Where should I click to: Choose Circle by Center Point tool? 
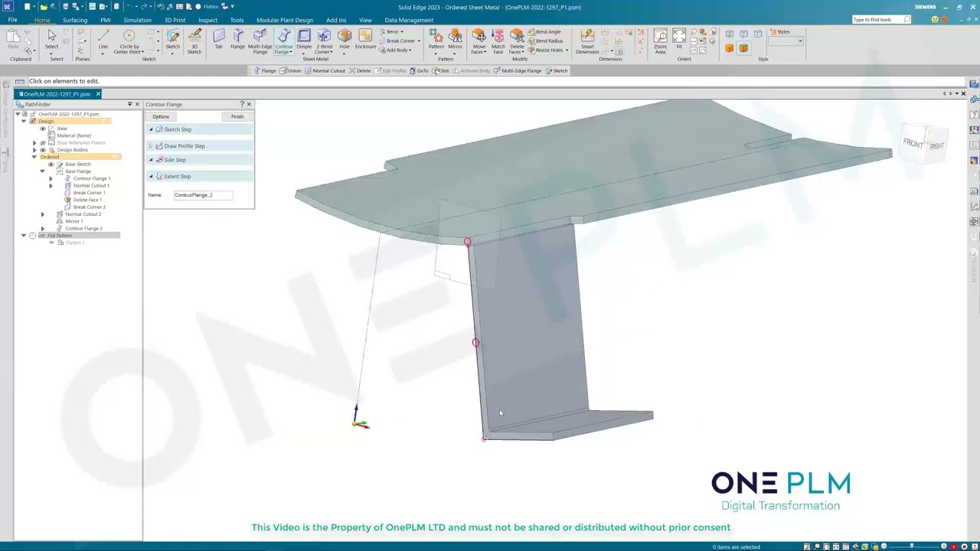pyautogui.click(x=129, y=41)
